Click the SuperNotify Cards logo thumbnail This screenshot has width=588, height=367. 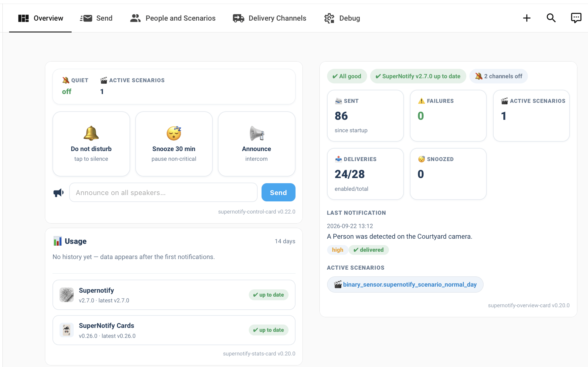[66, 330]
